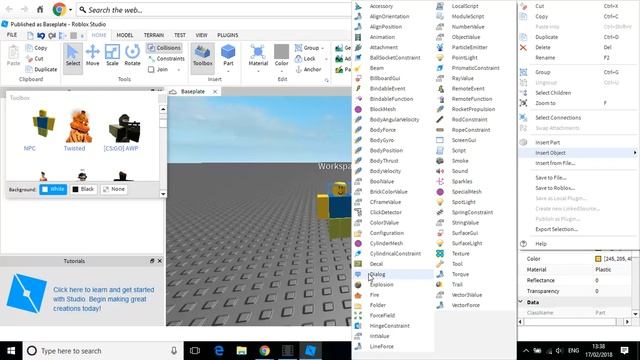Screen dimensions: 640x360
Task: Activate the Rotate tool
Action: [x=132, y=56]
